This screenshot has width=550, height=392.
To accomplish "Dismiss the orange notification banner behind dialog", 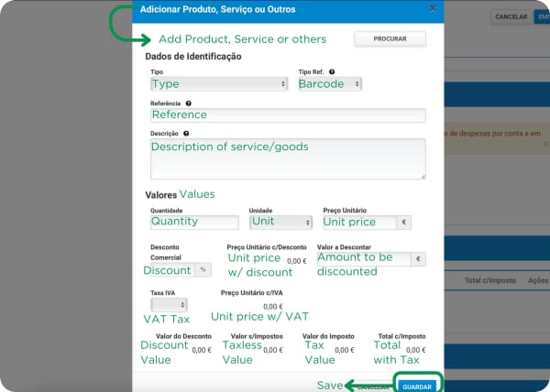I will (546, 143).
